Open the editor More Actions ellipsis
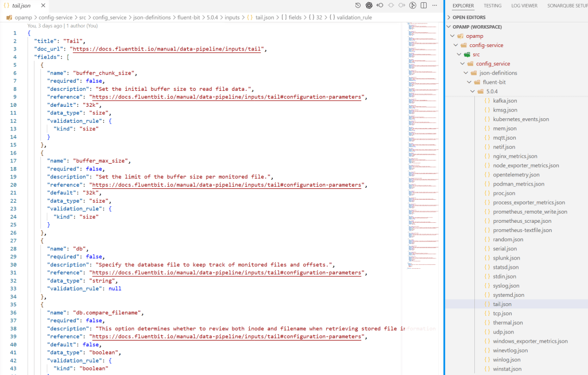The image size is (588, 375). click(x=435, y=5)
